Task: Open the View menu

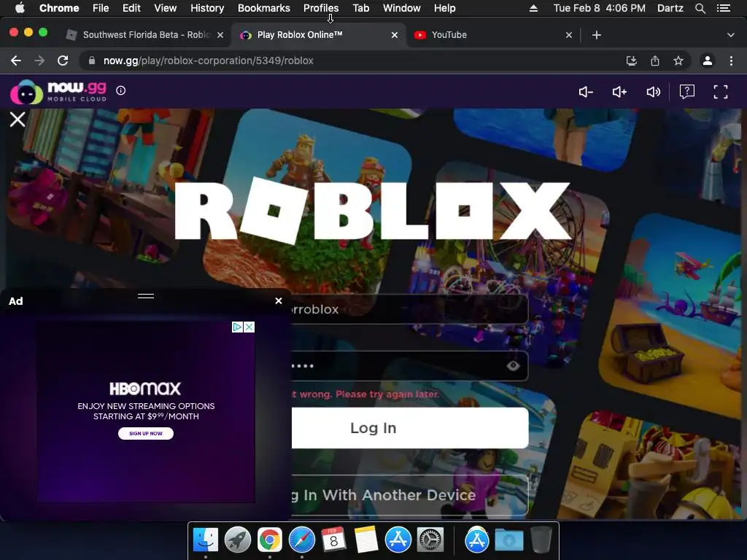Action: [x=166, y=8]
